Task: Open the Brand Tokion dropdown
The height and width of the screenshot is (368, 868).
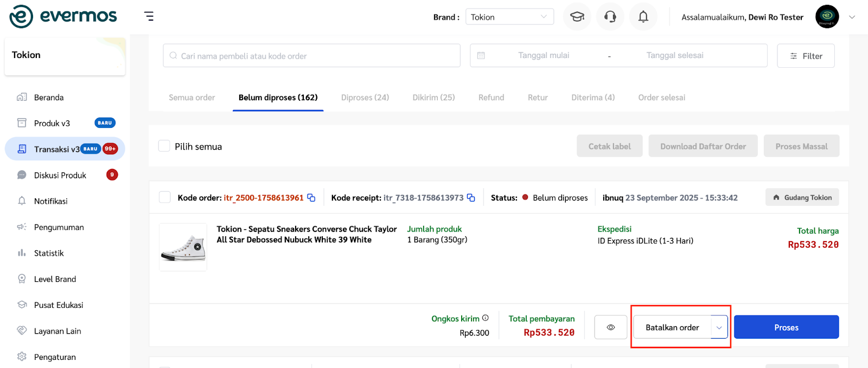Action: 509,17
